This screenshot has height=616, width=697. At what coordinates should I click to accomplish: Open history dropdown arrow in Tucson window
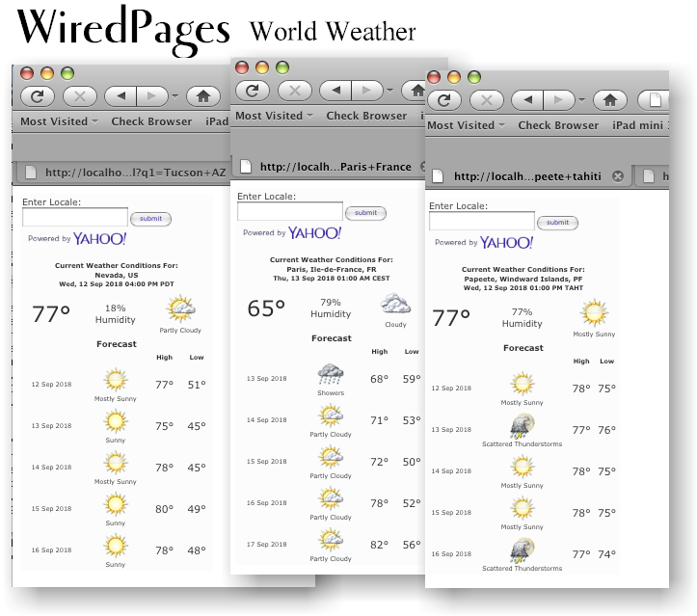(174, 96)
